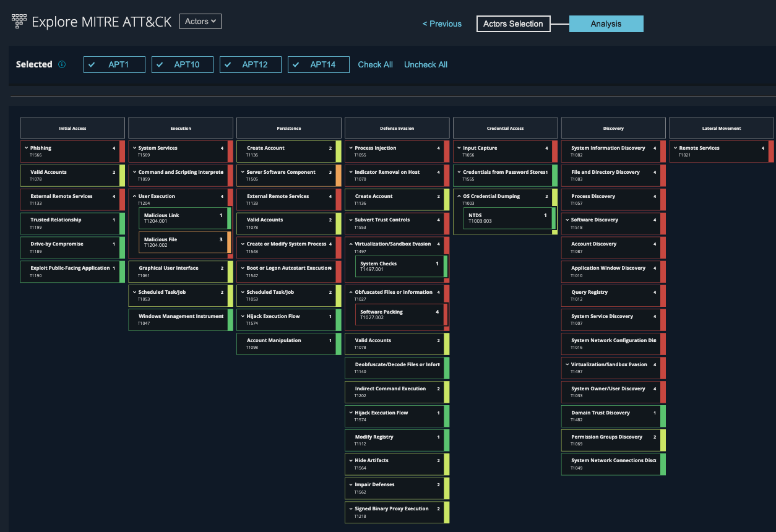Expand the Phishing technique chevron
This screenshot has height=532, width=776.
(x=26, y=148)
